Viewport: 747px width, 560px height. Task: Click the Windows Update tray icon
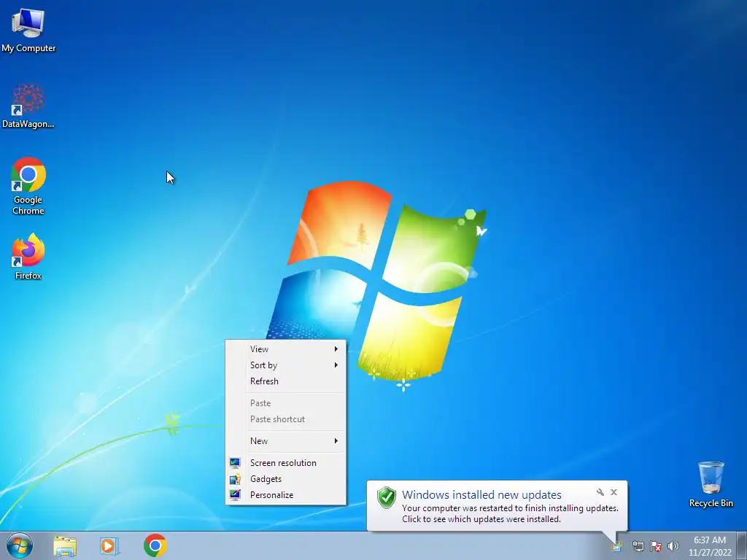point(617,546)
